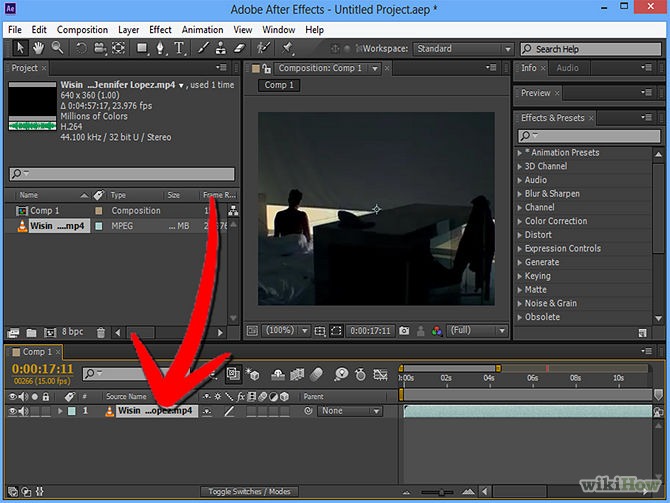Screen dimensions: 670x503
Task: Click the timeline zoom slider at bottom
Action: click(437, 492)
